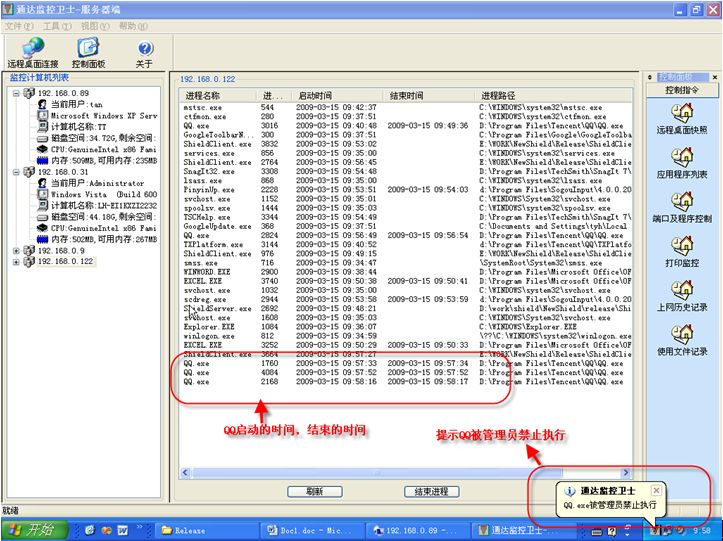
Task: Open the 视图 menu
Action: pos(95,26)
